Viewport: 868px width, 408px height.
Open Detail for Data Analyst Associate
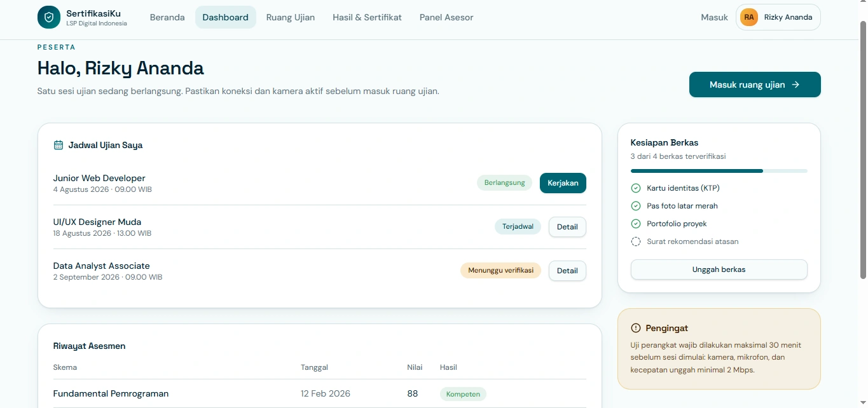point(567,271)
